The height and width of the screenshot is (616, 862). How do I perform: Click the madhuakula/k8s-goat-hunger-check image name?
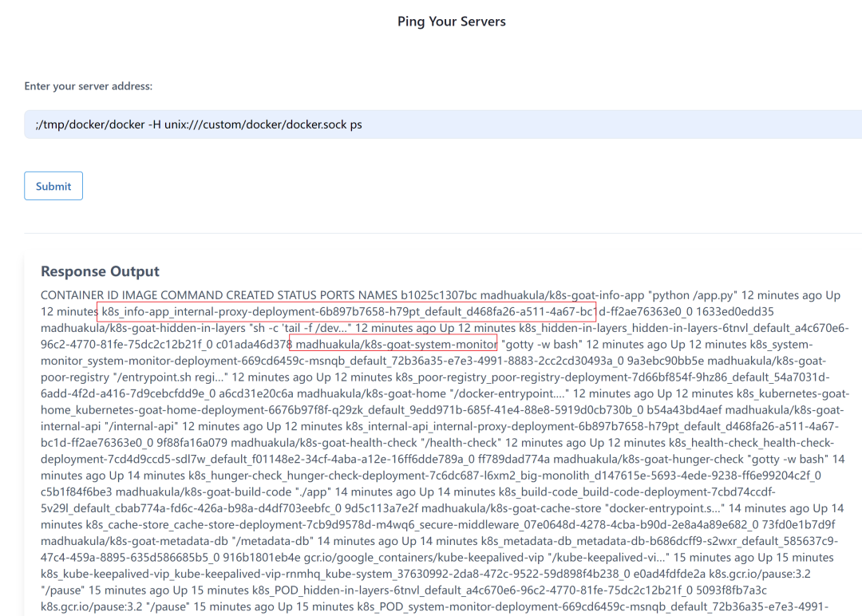tap(648, 460)
